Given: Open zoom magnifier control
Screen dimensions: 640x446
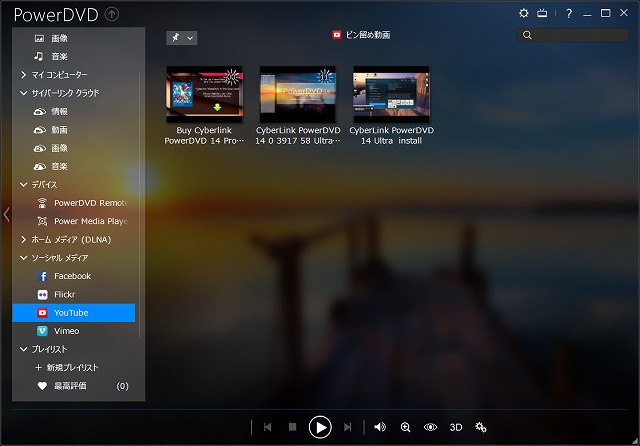Looking at the screenshot, I should (405, 427).
